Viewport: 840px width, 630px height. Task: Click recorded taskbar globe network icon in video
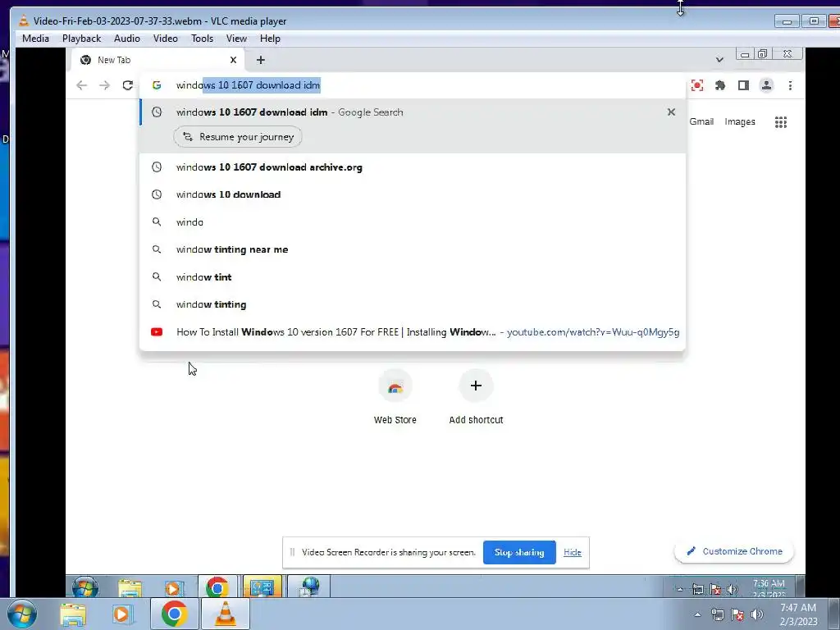[308, 587]
